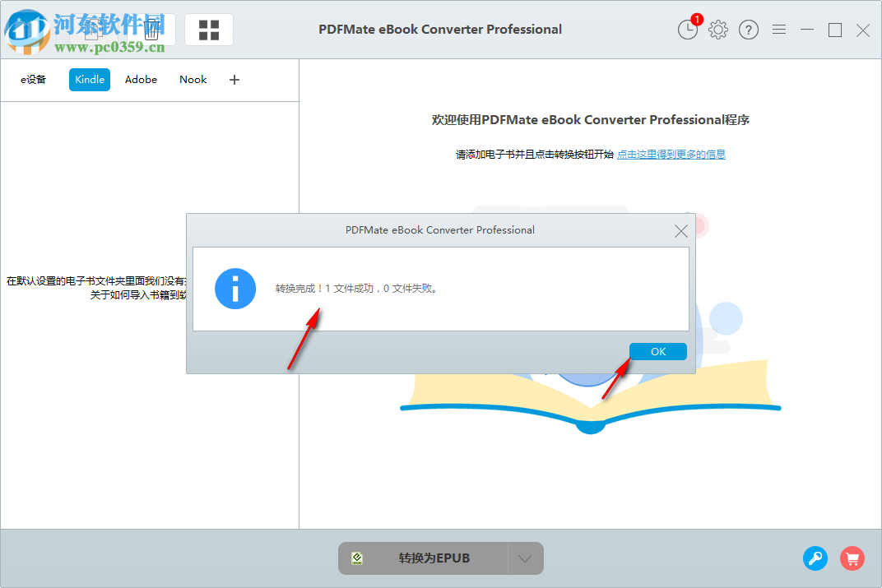882x588 pixels.
Task: Select the Nook device tab
Action: click(x=193, y=80)
